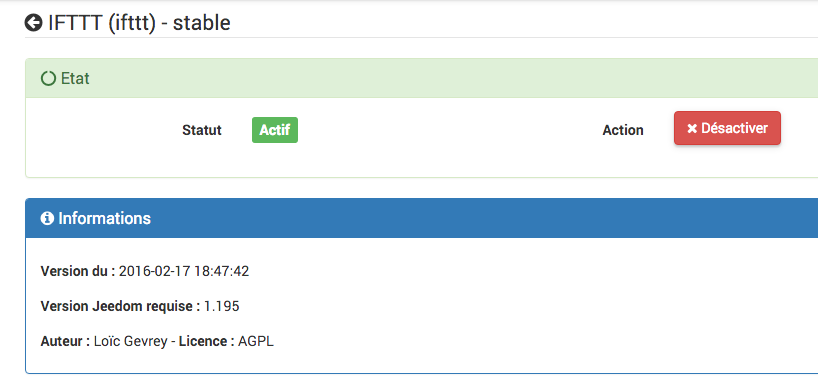Click the 2016-02-17 18:47:42 version date
Image resolution: width=818 pixels, height=376 pixels.
tap(184, 271)
